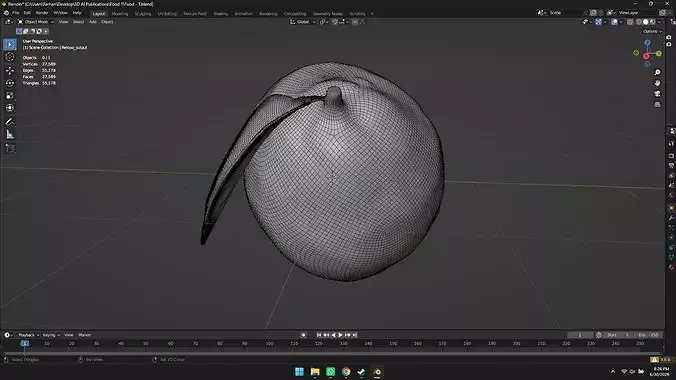The image size is (676, 380).
Task: Switch to the Sculpting workspace tab
Action: 143,14
